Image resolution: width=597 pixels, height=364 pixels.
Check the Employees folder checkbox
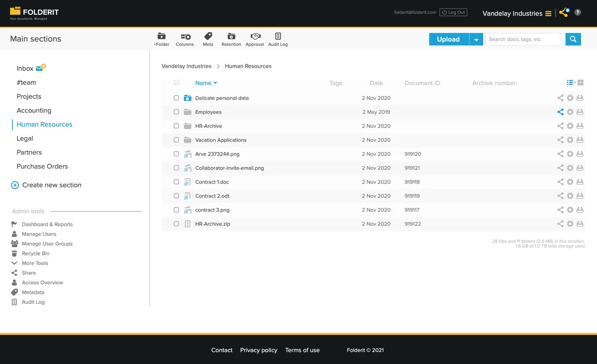176,112
